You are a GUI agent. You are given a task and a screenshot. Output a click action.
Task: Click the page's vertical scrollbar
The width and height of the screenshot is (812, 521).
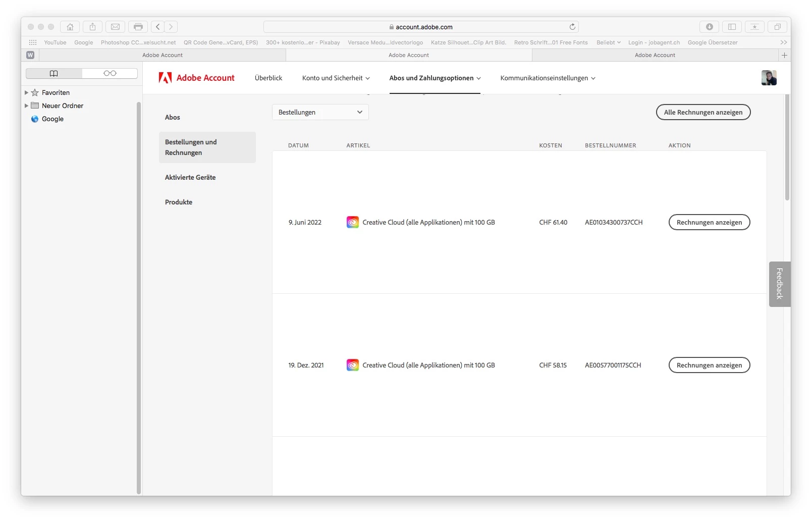point(787,147)
